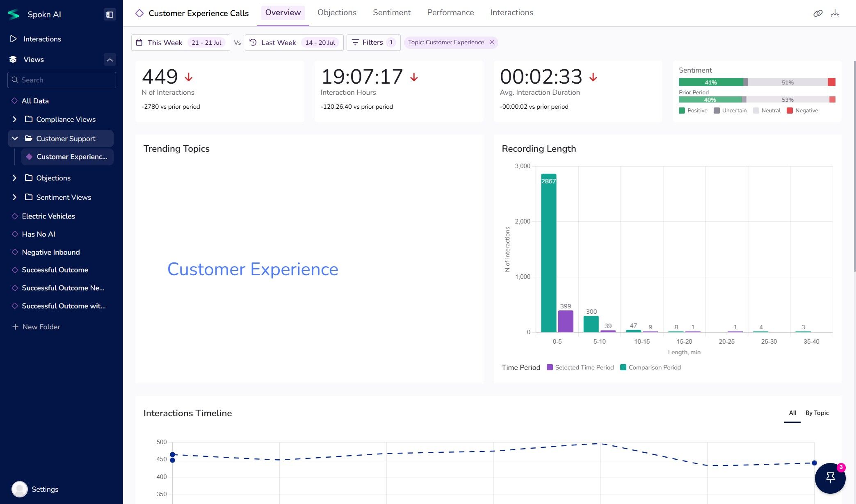Screen dimensions: 856x504
Task: Open the Filters button
Action: point(373,42)
